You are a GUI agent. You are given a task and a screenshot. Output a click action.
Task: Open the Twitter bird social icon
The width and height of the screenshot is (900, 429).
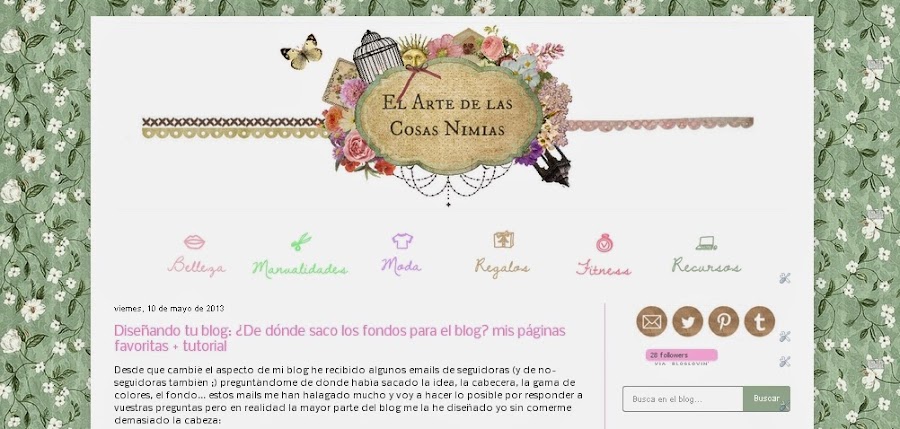(688, 322)
